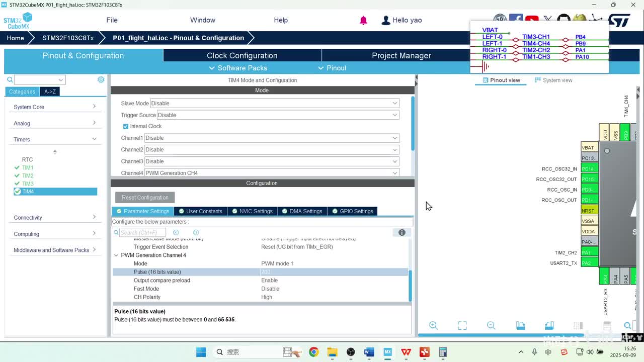644x362 pixels.
Task: Open Microsoft Word from the taskbar
Action: (x=369, y=352)
